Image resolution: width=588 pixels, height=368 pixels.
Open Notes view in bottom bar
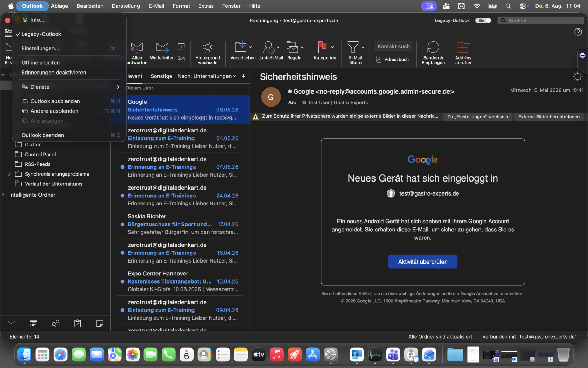coord(100,323)
